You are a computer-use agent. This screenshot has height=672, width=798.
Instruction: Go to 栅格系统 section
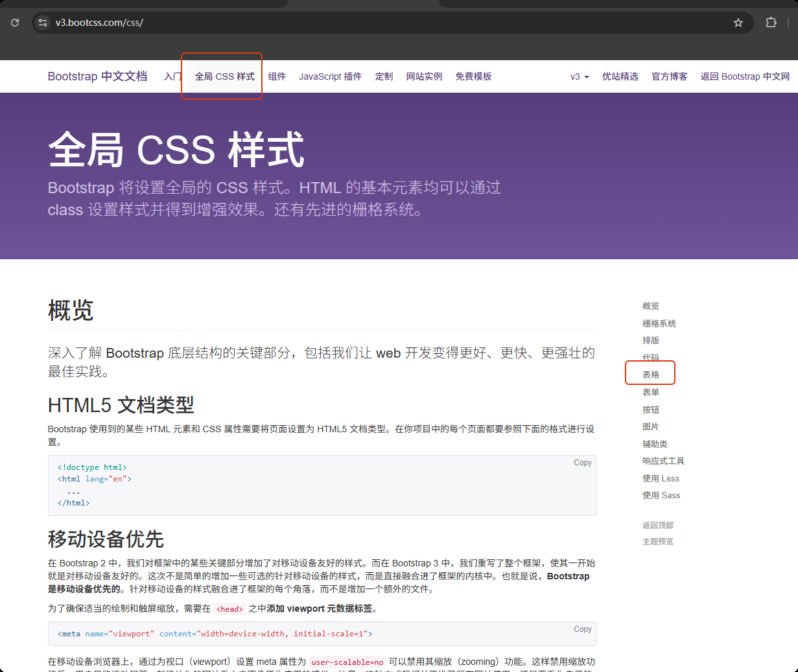(x=657, y=323)
